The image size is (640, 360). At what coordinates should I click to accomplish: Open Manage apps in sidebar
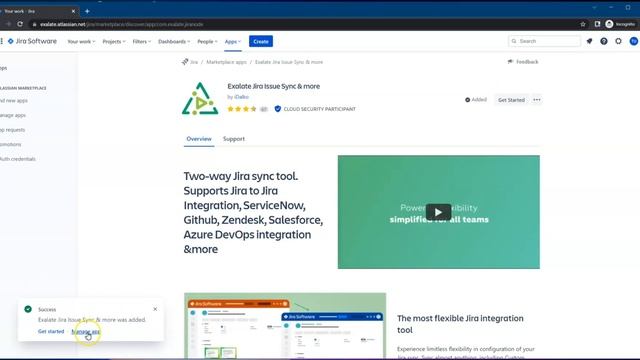coord(13,115)
